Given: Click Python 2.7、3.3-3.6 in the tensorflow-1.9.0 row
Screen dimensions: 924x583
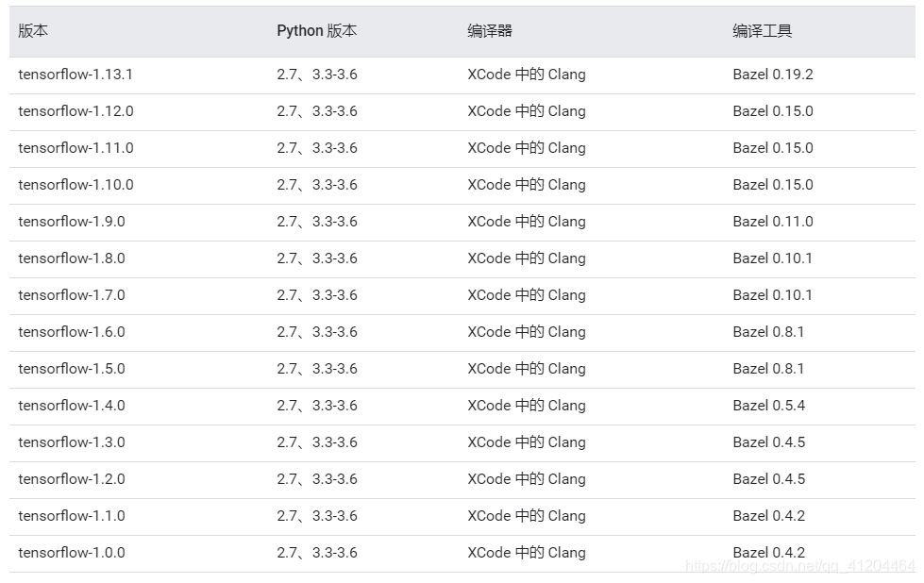Looking at the screenshot, I should pos(317,222).
